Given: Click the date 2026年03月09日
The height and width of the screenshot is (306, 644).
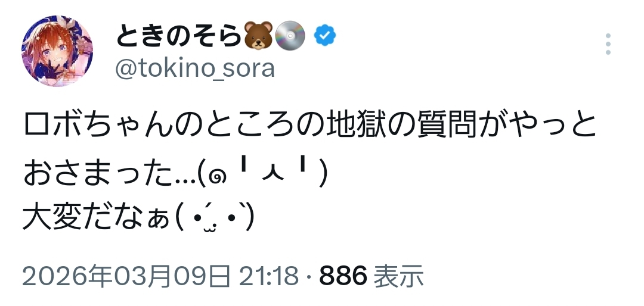Looking at the screenshot, I should [x=126, y=276].
